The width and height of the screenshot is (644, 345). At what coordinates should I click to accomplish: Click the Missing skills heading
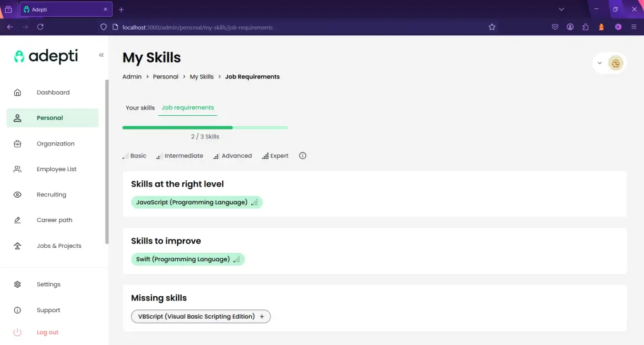159,298
